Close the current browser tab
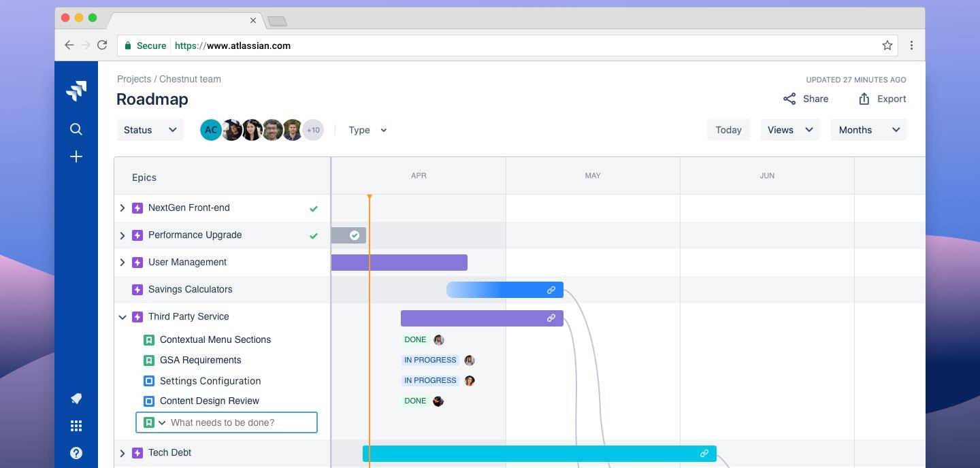The height and width of the screenshot is (468, 980). (253, 20)
